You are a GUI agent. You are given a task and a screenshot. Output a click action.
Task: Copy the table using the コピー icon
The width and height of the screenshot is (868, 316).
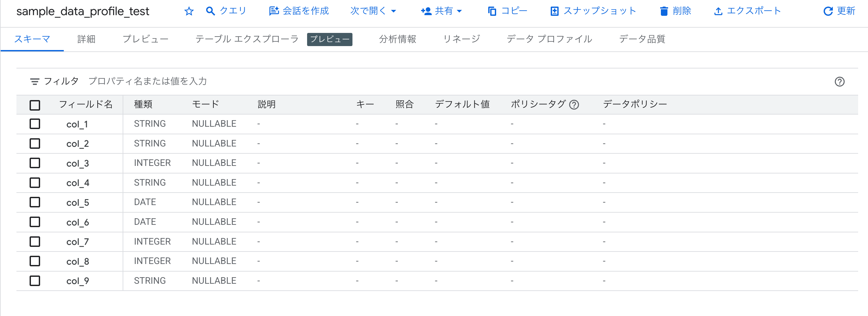[x=492, y=11]
